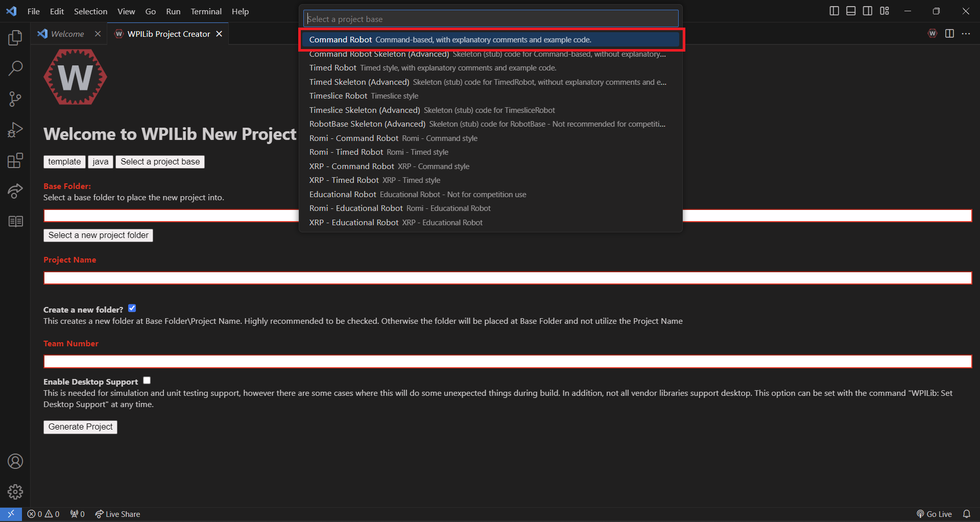
Task: Choose XRP - Educational Robot option
Action: [491, 223]
